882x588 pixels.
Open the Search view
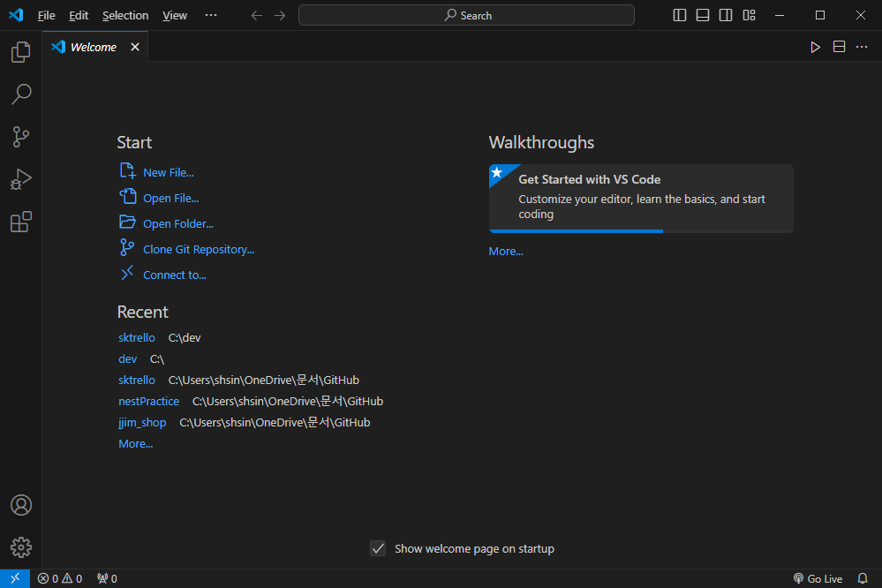pyautogui.click(x=20, y=94)
